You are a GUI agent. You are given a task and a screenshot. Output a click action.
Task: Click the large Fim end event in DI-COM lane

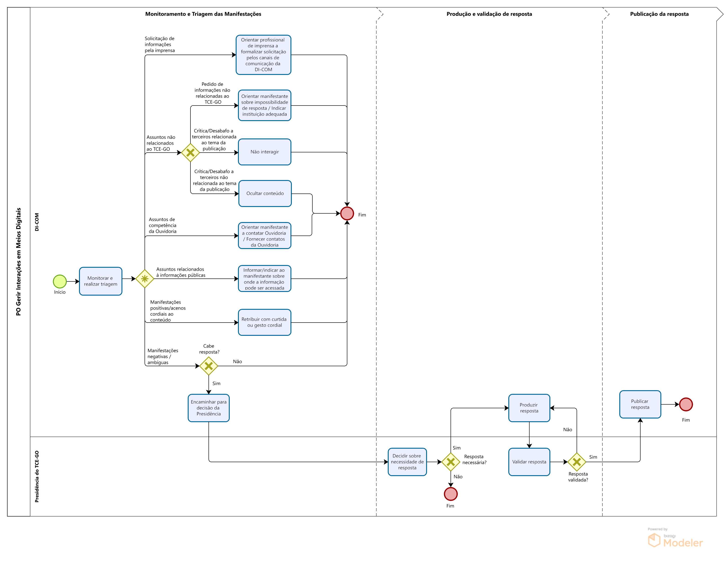pyautogui.click(x=347, y=213)
